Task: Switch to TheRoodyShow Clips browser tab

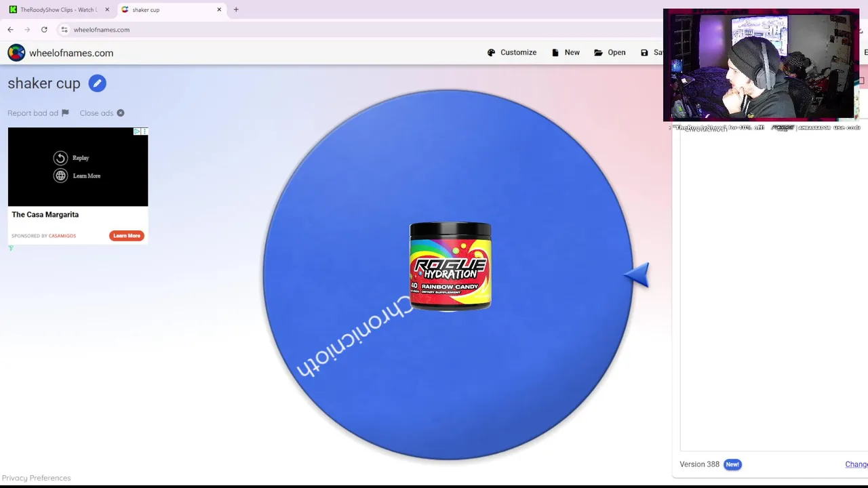Action: click(x=58, y=9)
